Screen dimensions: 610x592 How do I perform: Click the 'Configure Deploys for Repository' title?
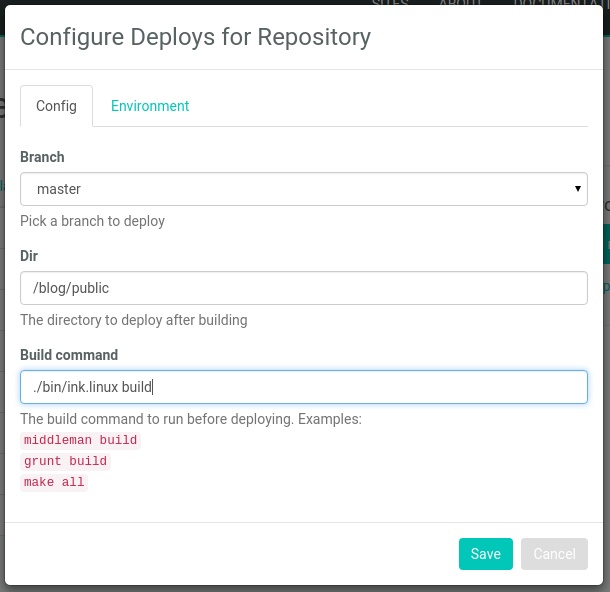click(x=195, y=37)
